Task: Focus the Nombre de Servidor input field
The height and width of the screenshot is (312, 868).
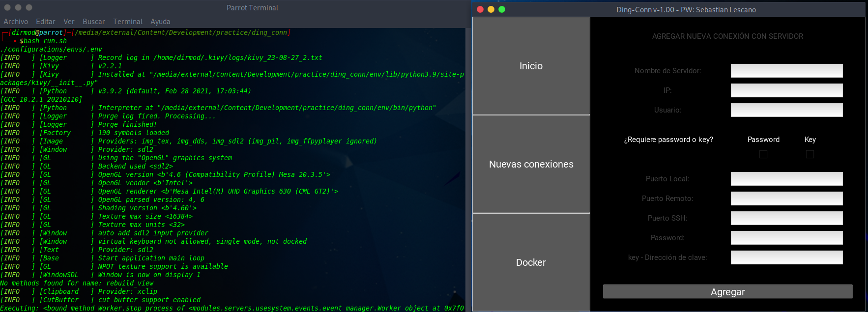Action: coord(787,71)
